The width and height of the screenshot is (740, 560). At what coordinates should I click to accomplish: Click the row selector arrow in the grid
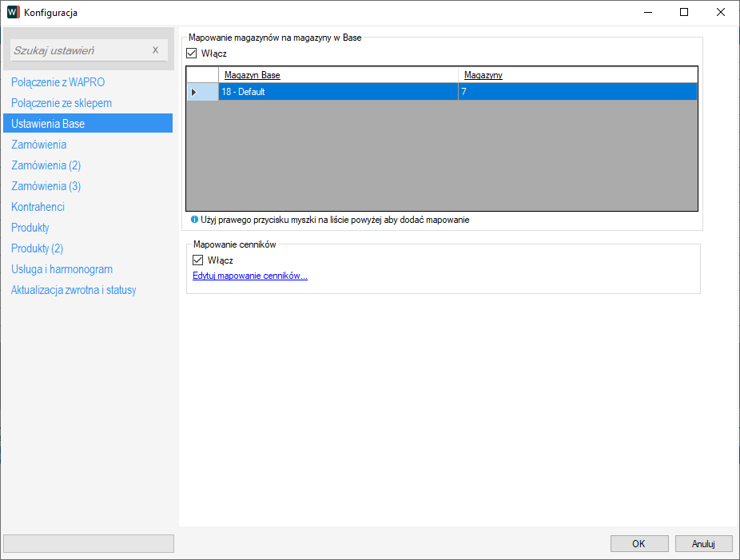(193, 92)
